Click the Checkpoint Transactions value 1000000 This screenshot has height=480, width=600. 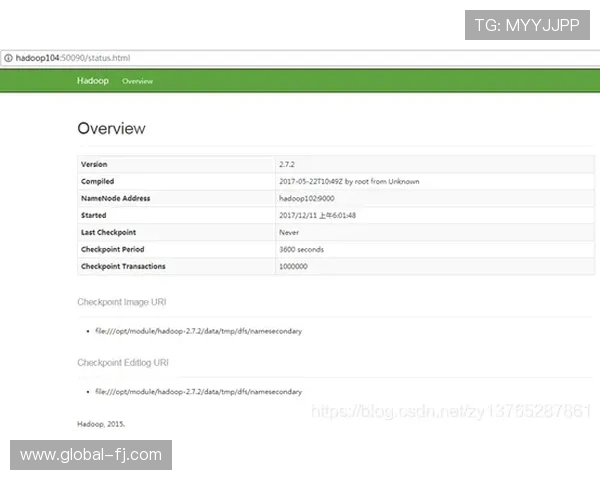pos(293,266)
